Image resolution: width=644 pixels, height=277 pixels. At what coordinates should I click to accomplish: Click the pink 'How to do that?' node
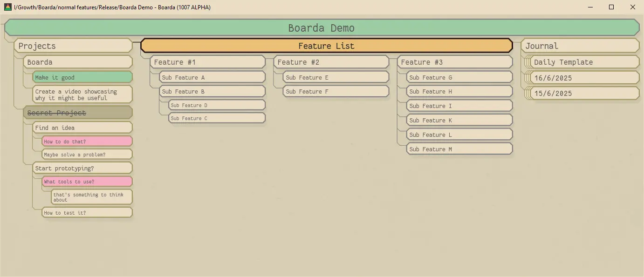(x=87, y=141)
